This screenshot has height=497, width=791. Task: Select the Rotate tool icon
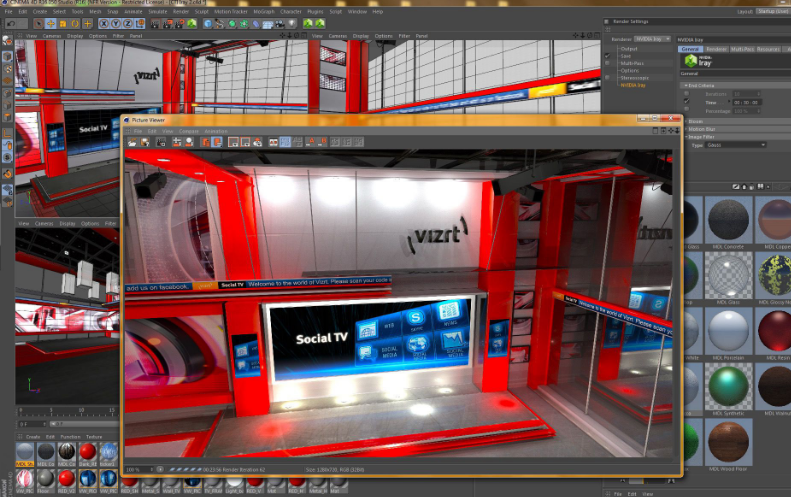[75, 24]
